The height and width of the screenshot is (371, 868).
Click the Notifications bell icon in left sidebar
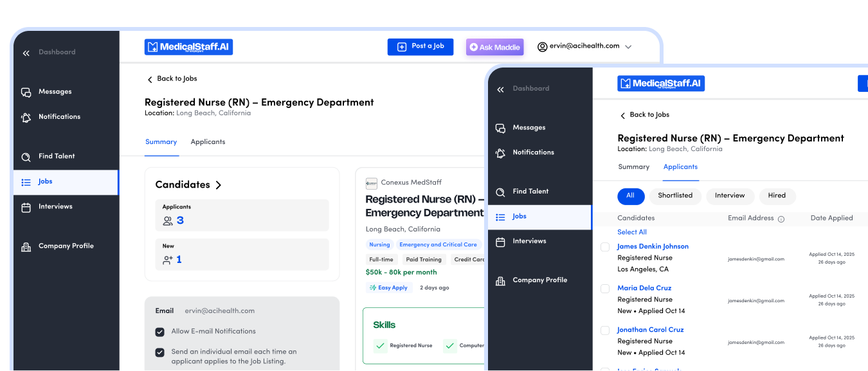point(26,117)
